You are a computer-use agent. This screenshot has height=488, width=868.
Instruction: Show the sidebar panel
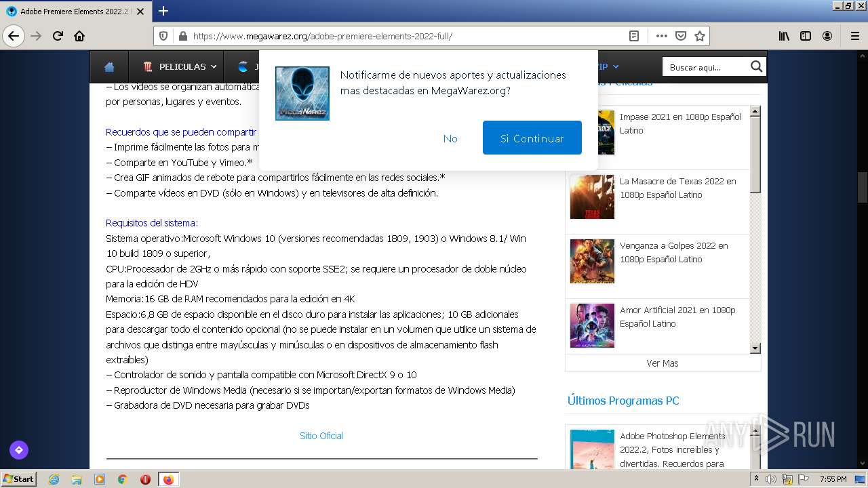806,36
